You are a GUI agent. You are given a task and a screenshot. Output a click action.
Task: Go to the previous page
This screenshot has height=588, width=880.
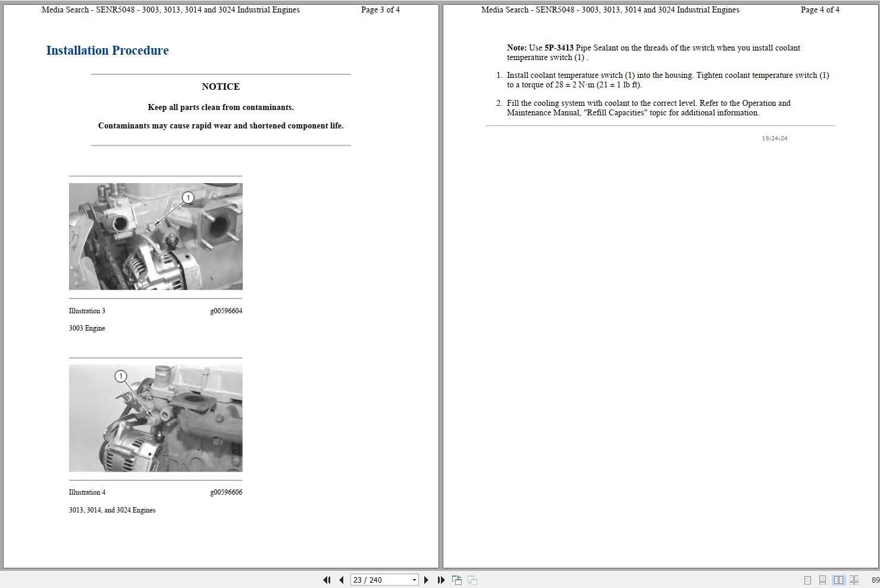click(341, 580)
